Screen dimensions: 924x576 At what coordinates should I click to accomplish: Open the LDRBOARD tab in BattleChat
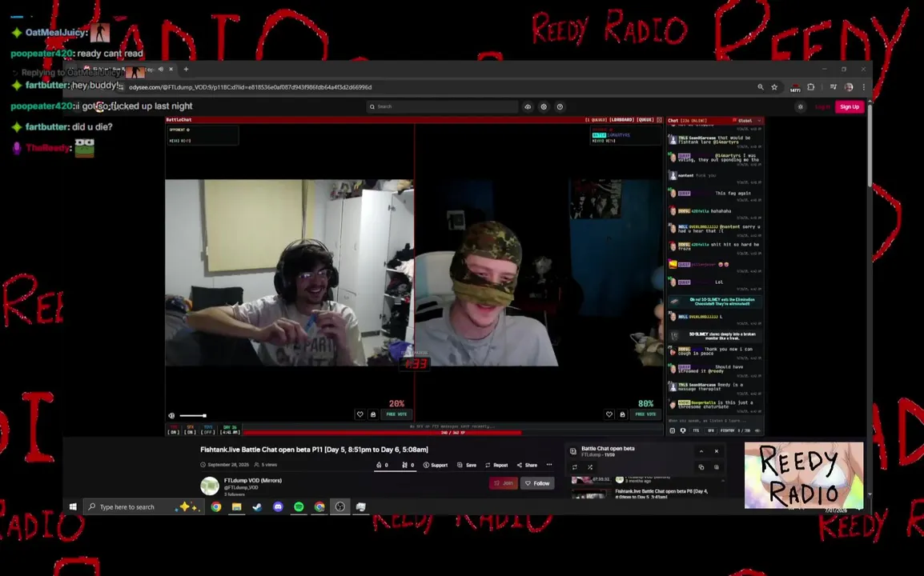point(621,119)
